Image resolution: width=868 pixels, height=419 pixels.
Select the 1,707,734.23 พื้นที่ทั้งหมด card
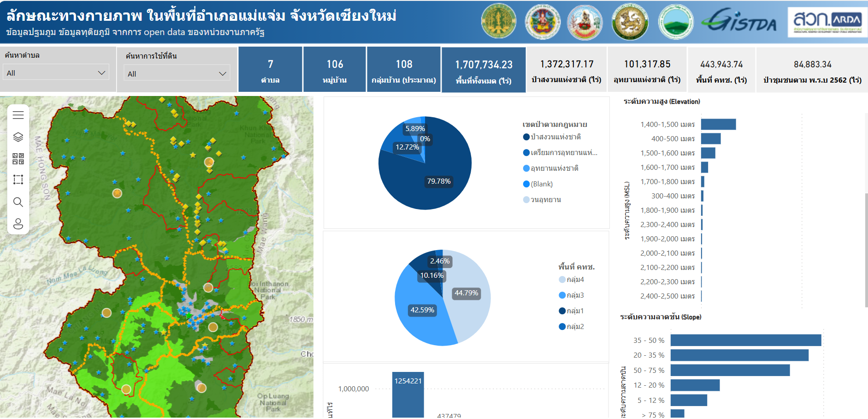(x=484, y=70)
